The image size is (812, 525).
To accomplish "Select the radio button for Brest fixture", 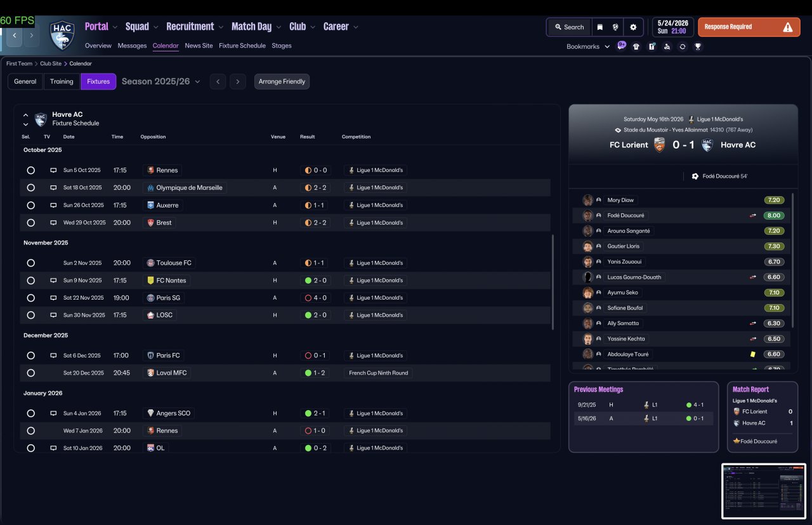I will 30,223.
